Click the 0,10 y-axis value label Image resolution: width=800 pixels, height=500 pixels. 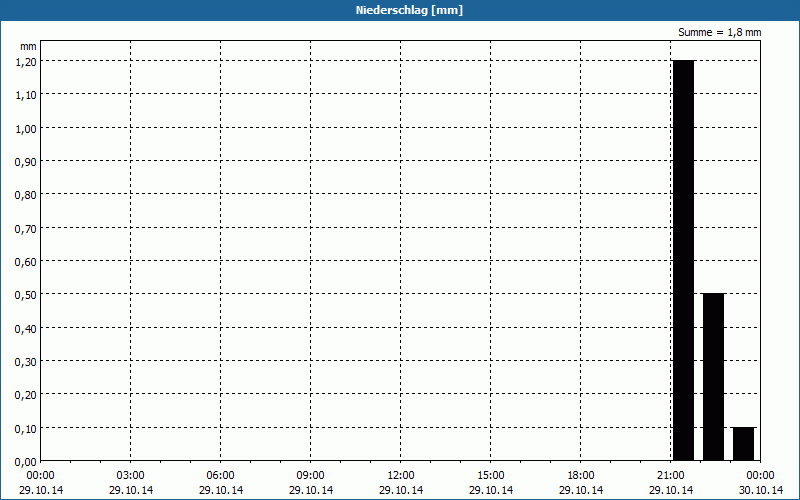26,429
